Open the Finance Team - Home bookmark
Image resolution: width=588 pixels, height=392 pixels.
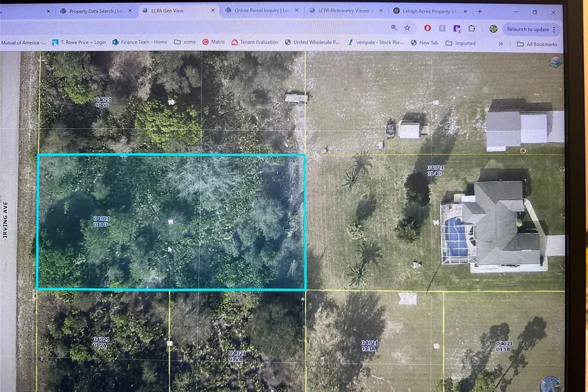click(x=140, y=43)
